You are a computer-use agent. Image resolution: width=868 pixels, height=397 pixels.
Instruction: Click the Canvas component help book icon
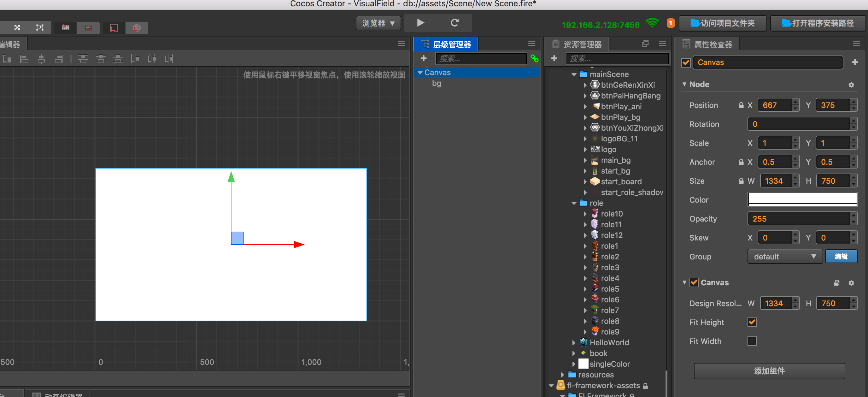[836, 283]
